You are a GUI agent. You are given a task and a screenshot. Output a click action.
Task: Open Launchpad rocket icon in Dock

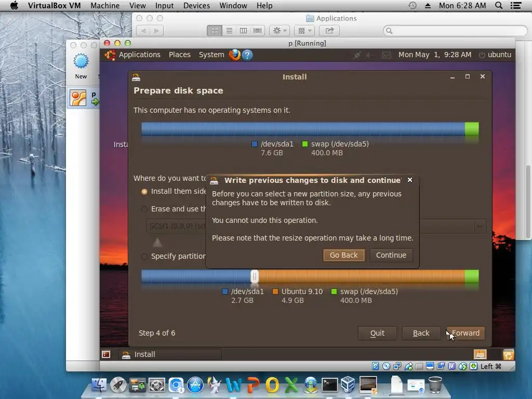click(x=118, y=385)
